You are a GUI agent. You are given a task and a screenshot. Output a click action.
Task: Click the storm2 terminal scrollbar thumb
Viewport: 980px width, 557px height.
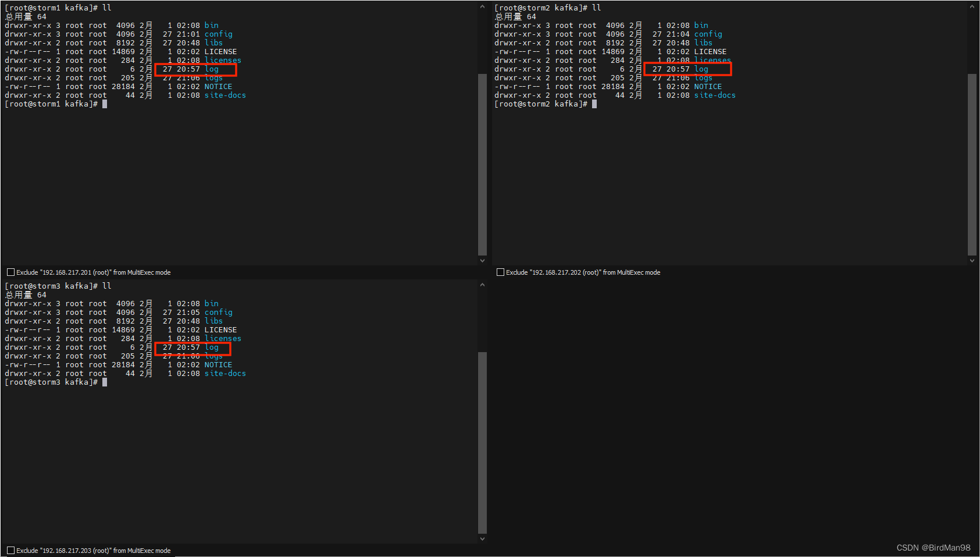pos(972,164)
